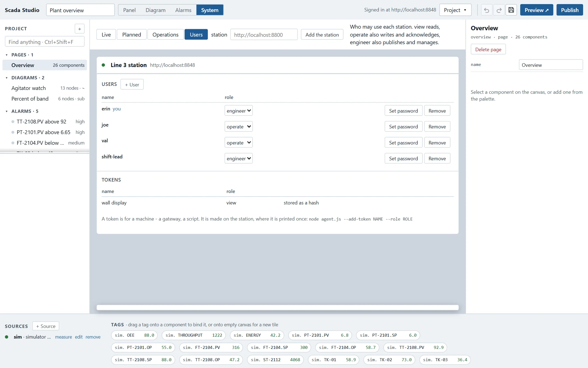
Task: Switch to the Alarms tab
Action: tap(183, 10)
